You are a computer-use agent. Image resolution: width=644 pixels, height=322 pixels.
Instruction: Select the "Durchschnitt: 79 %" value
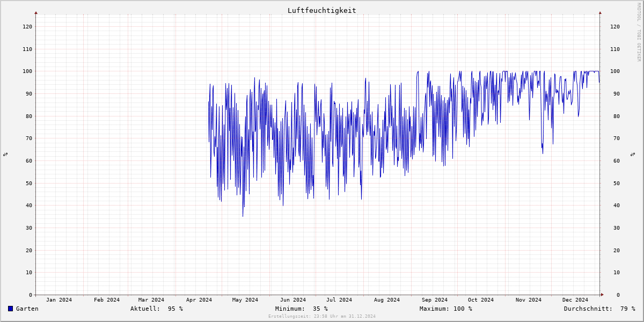point(599,309)
